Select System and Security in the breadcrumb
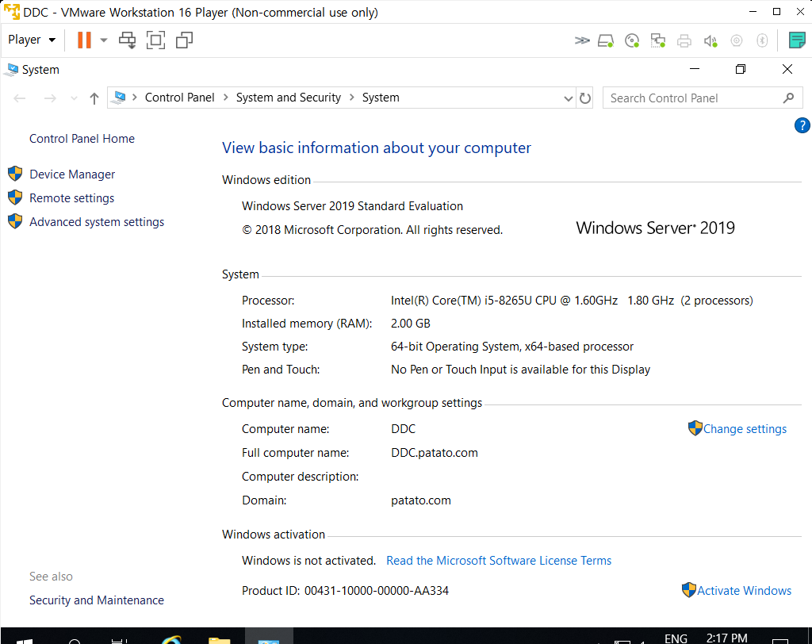The height and width of the screenshot is (644, 812). pos(289,98)
